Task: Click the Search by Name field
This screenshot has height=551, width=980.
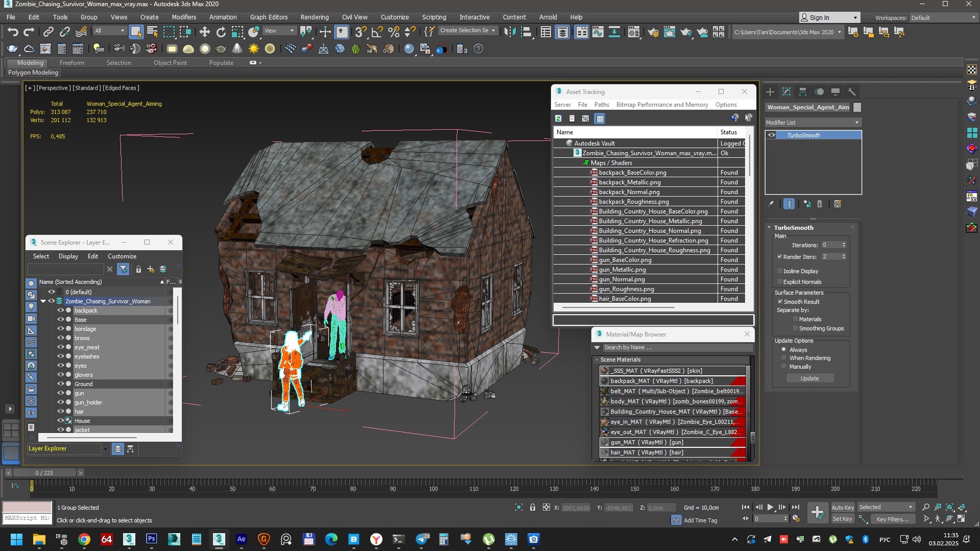Action: (678, 348)
